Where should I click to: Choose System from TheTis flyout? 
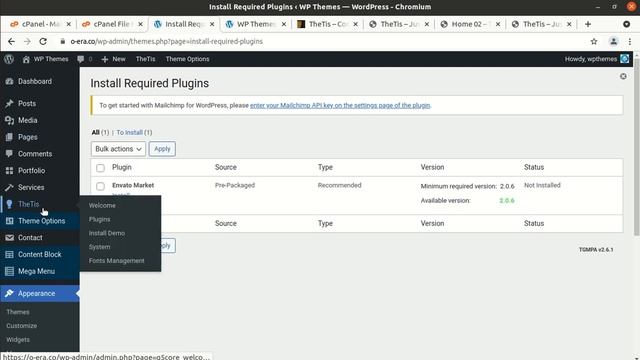point(100,247)
